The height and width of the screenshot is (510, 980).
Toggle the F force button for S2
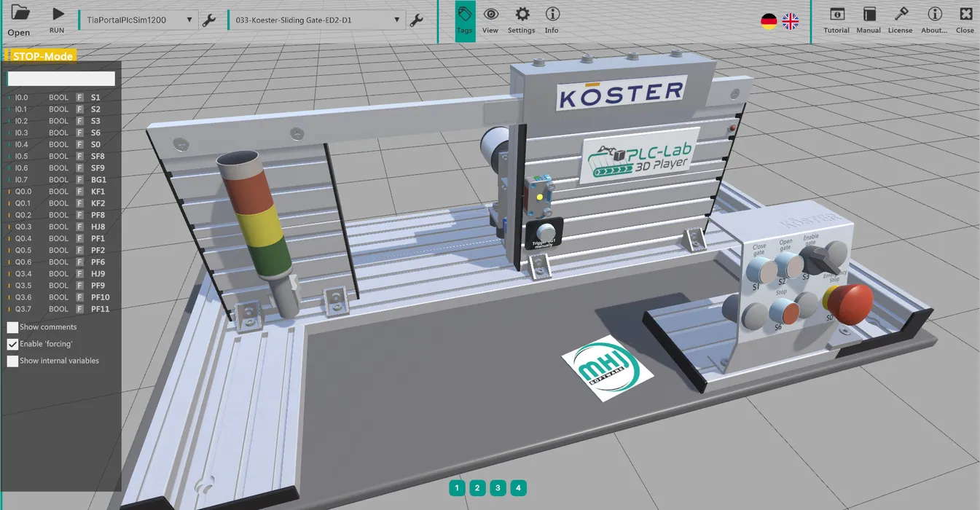(x=79, y=109)
